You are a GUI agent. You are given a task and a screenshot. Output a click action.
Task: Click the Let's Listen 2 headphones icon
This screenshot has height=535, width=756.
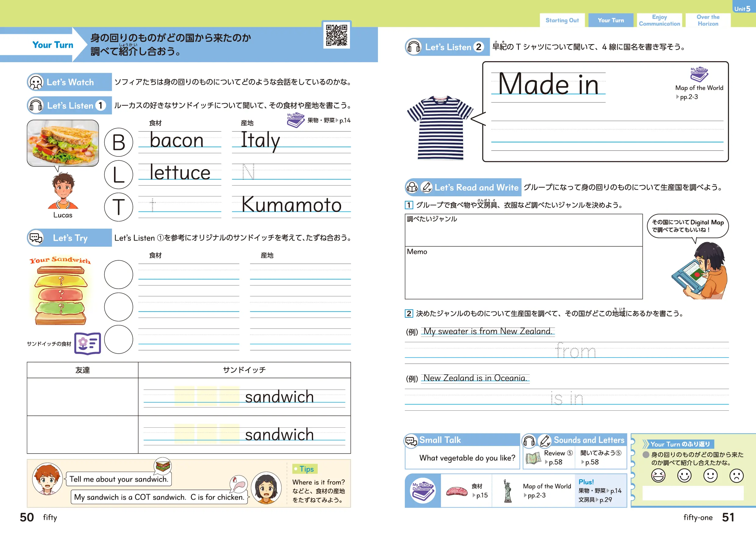[x=414, y=47]
